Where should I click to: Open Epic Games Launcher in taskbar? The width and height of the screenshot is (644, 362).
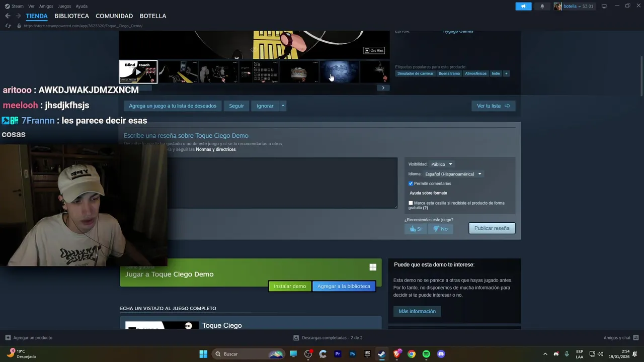tap(367, 354)
